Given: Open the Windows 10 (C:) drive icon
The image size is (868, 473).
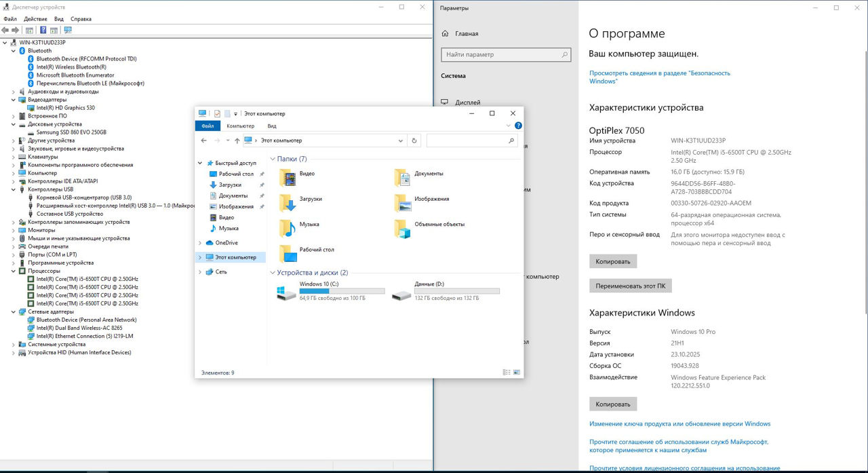Looking at the screenshot, I should (286, 293).
